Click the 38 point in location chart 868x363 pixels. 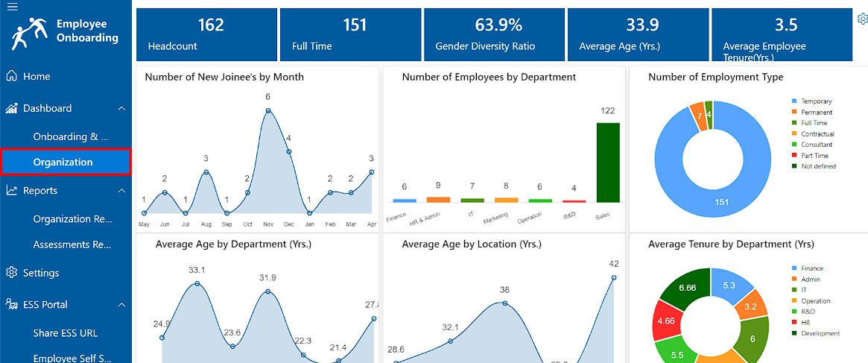504,303
